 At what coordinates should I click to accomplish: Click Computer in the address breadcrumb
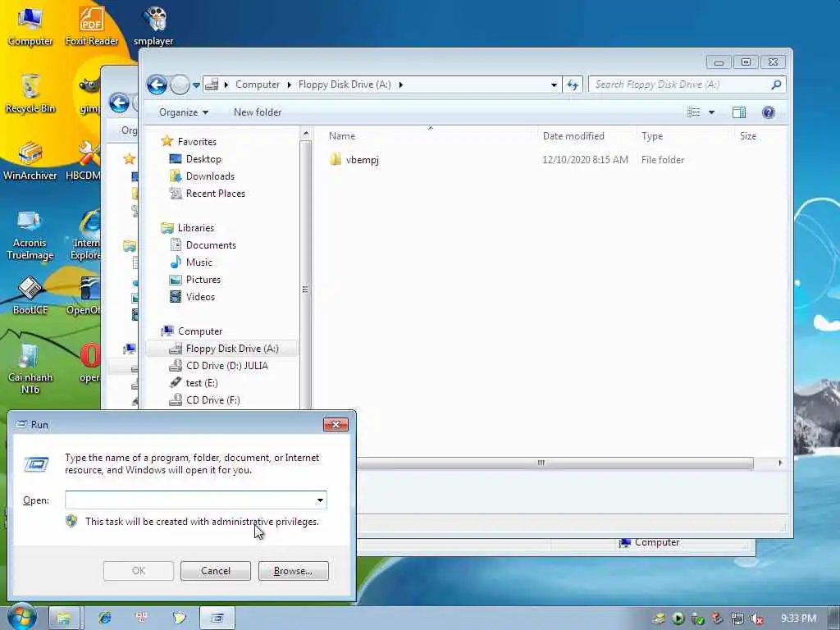coord(257,84)
